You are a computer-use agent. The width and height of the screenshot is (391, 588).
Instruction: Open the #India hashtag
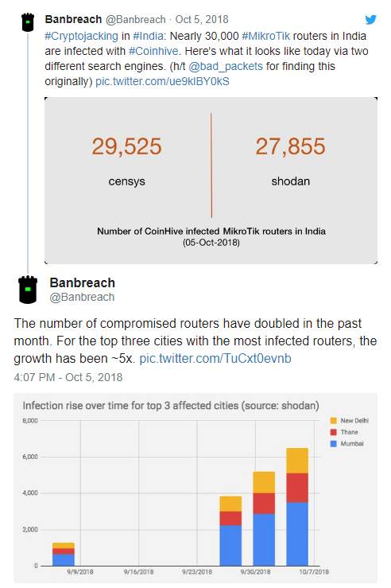(148, 36)
